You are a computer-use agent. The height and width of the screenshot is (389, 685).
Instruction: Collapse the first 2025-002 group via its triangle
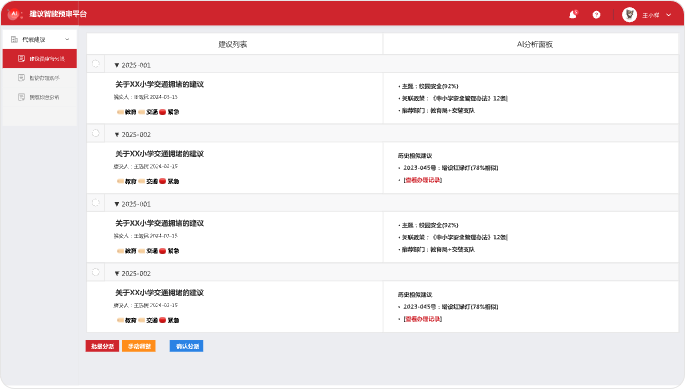117,135
